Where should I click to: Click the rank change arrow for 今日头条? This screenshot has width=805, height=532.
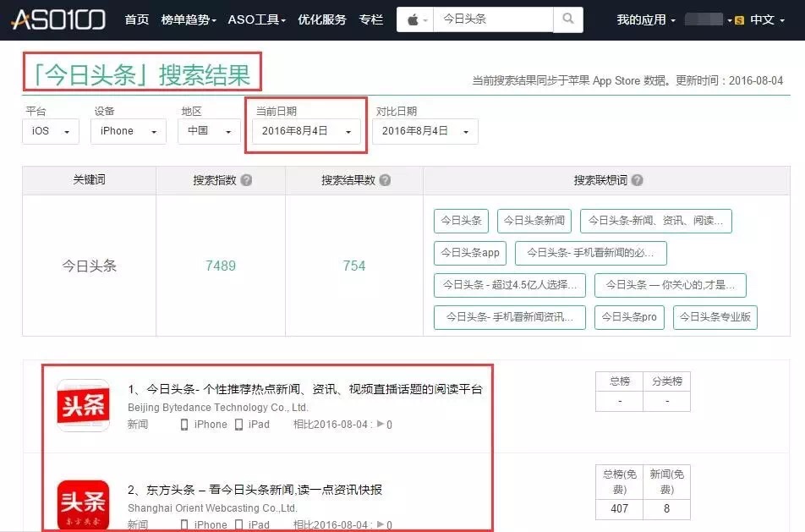coord(381,425)
